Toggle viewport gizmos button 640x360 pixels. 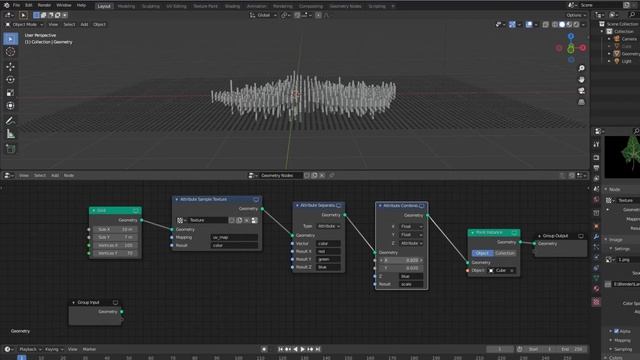(x=512, y=24)
